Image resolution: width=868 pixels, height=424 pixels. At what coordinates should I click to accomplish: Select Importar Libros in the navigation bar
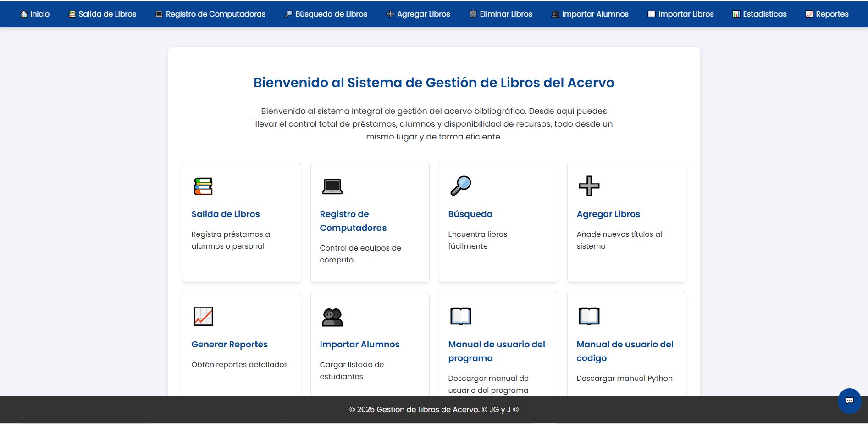[680, 14]
